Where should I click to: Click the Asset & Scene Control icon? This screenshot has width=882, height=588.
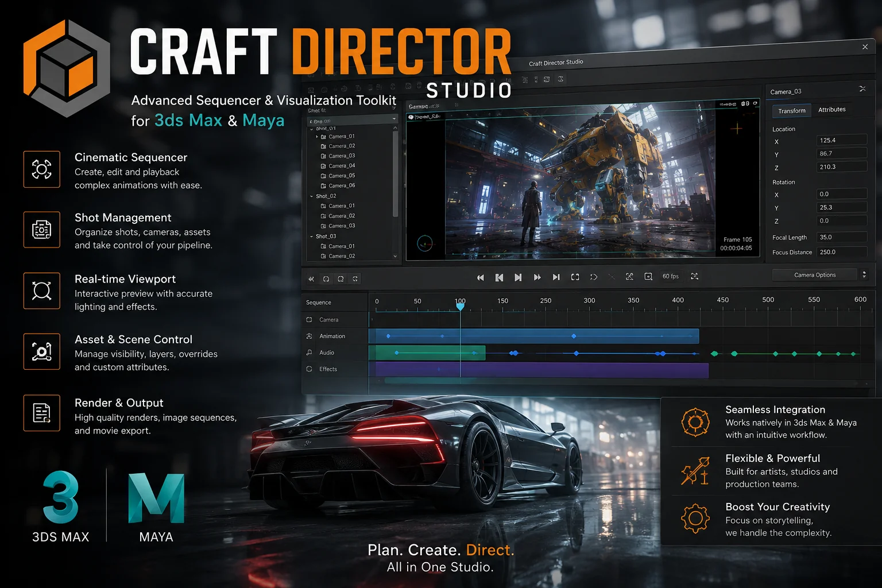(42, 351)
